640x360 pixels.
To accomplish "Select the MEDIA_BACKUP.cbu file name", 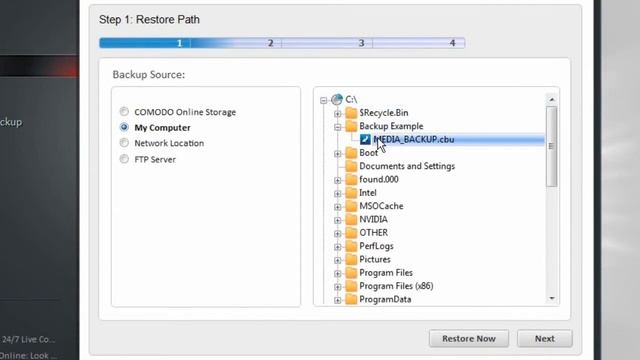I will (x=414, y=140).
